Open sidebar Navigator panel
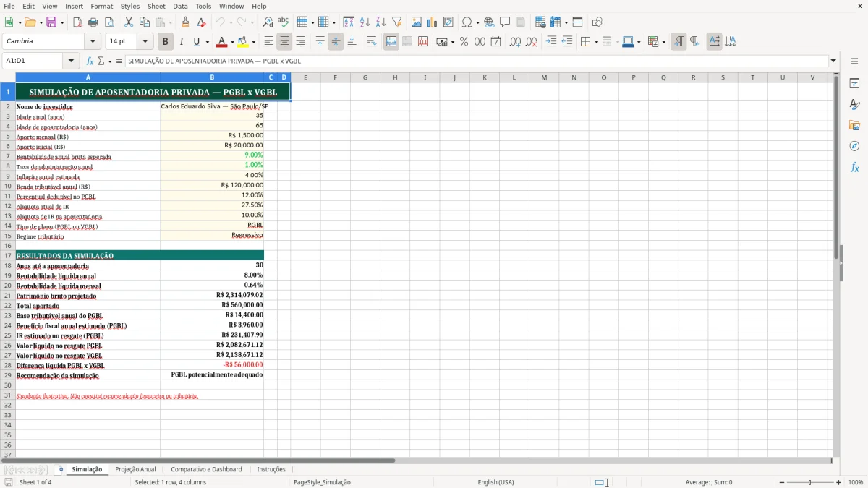868x488 pixels. point(854,146)
